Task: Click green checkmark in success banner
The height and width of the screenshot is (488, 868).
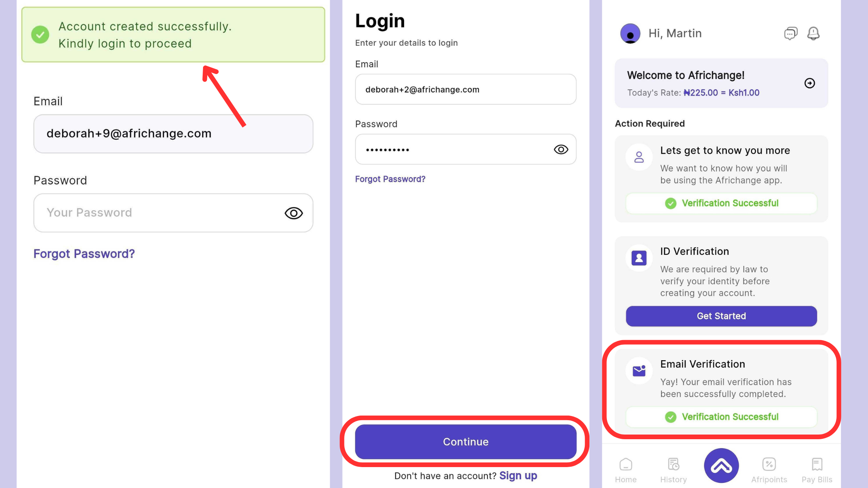Action: 40,34
